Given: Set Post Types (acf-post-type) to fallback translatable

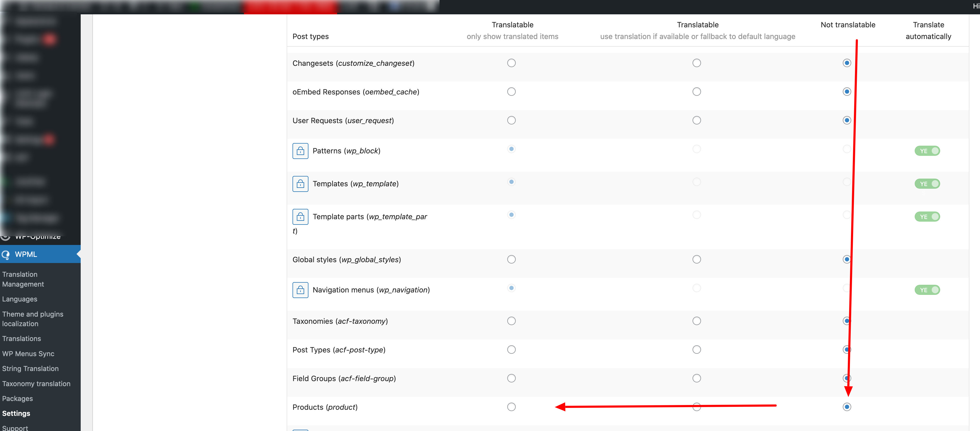Looking at the screenshot, I should (x=697, y=350).
